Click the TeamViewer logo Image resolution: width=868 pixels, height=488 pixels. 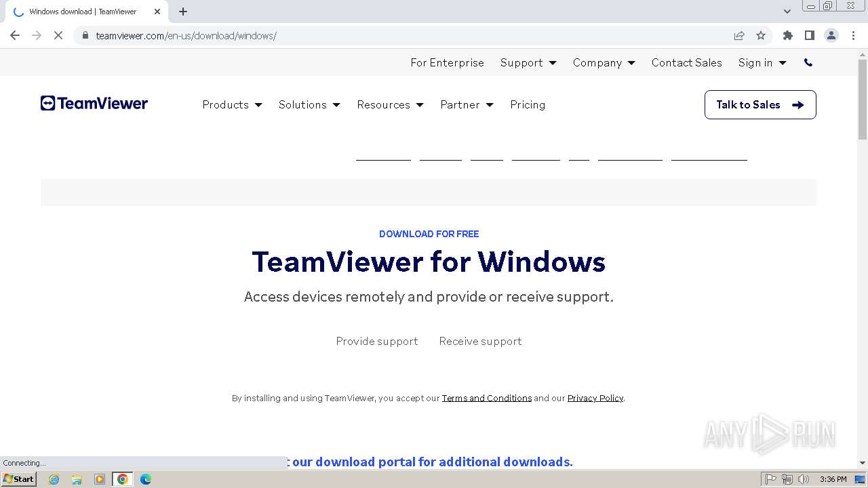coord(94,104)
